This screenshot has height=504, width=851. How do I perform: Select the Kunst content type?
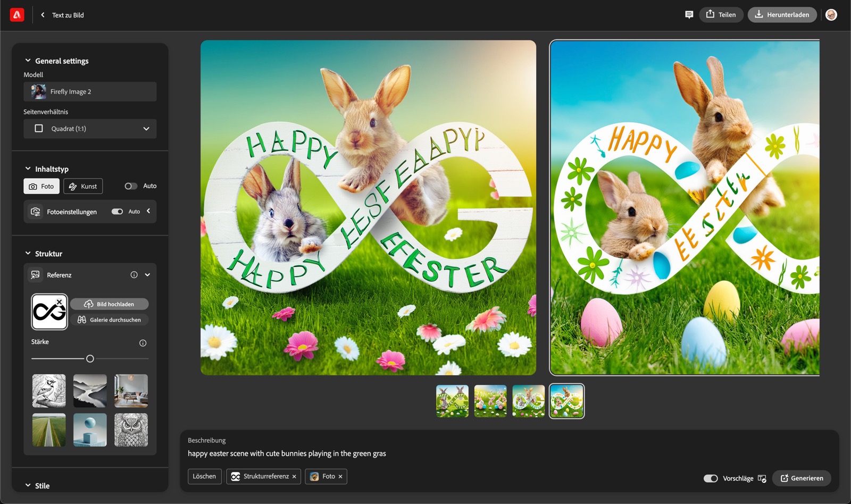coord(83,187)
